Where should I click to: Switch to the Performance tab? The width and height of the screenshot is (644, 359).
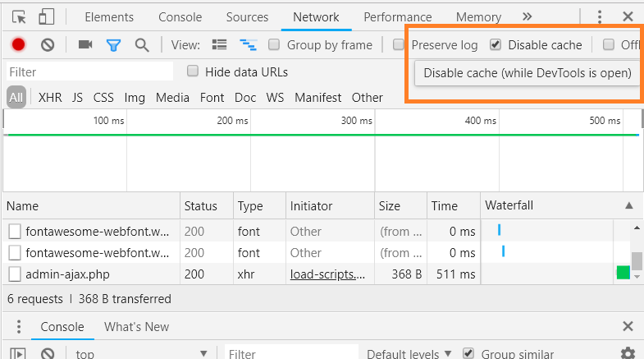point(397,16)
